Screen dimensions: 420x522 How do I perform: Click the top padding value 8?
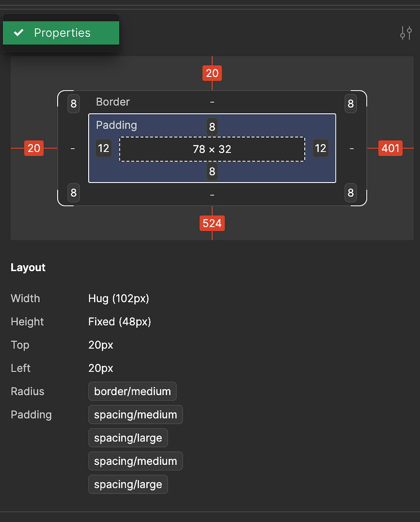tap(212, 126)
